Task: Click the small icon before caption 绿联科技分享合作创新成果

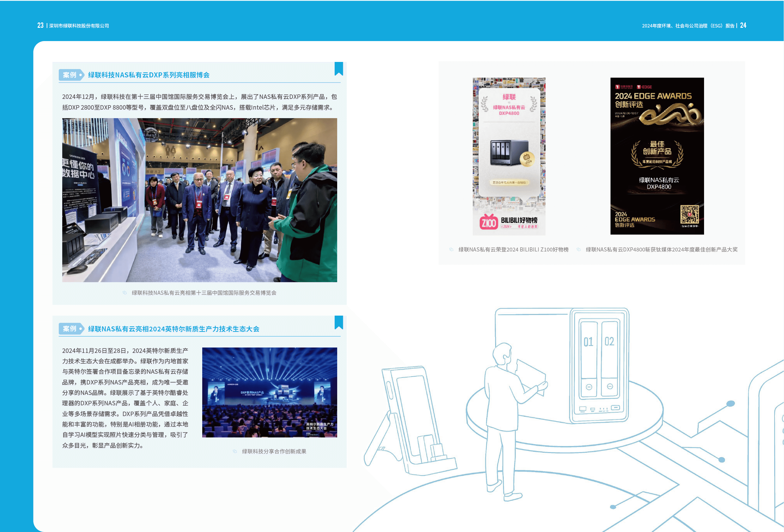Action: click(235, 451)
